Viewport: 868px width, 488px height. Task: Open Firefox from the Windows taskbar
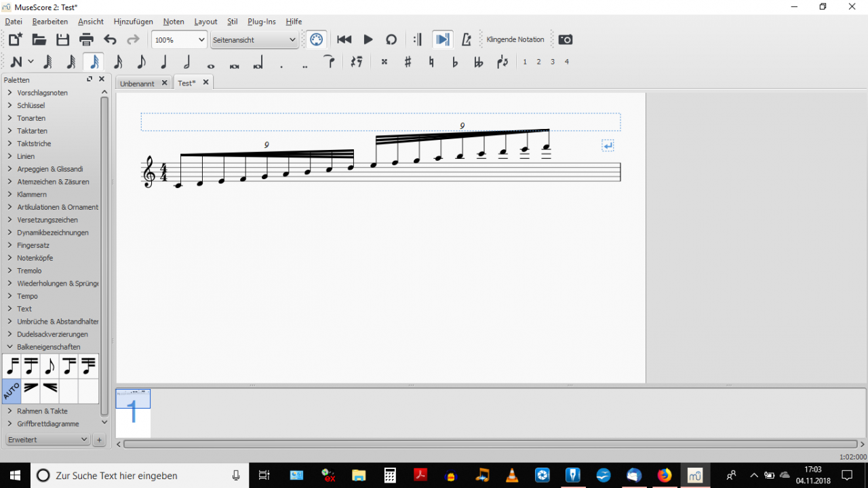(x=664, y=475)
